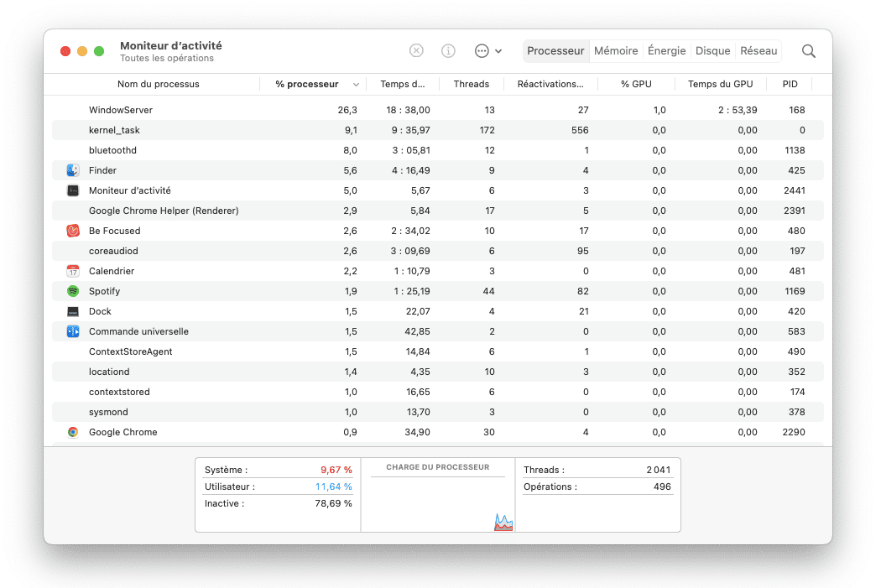The width and height of the screenshot is (881, 588).
Task: Select the Réseau tab
Action: [x=758, y=50]
